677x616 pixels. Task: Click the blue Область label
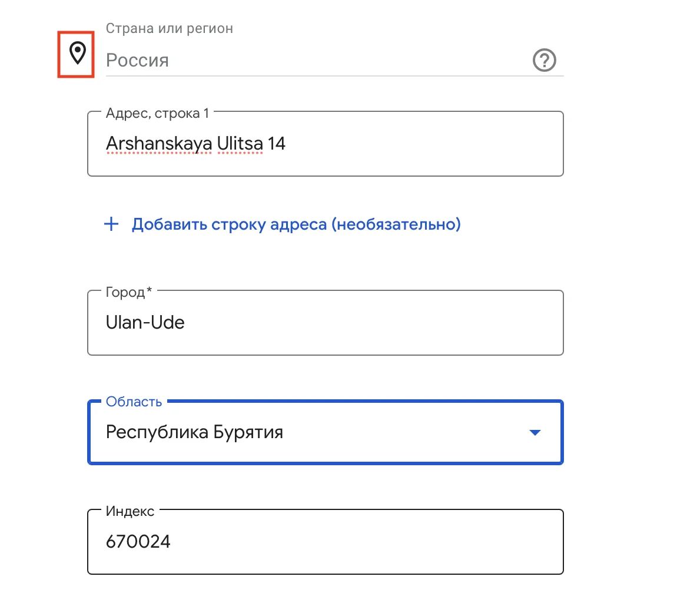pyautogui.click(x=134, y=402)
